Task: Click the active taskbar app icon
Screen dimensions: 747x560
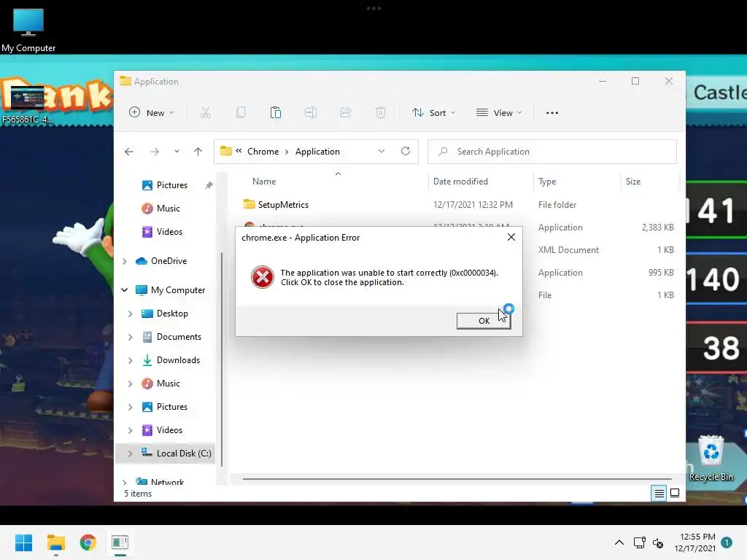Action: pos(120,542)
